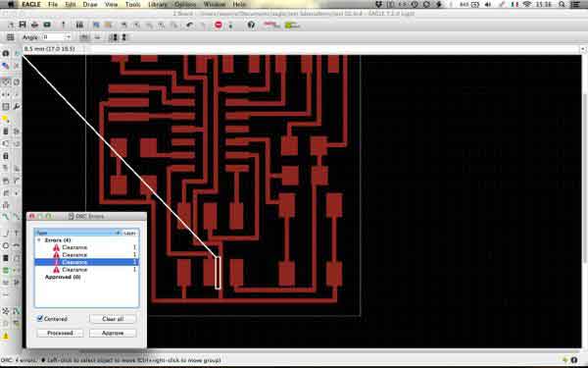Viewport: 588px width, 368px height.
Task: Sort by the Layer column header
Action: (129, 233)
